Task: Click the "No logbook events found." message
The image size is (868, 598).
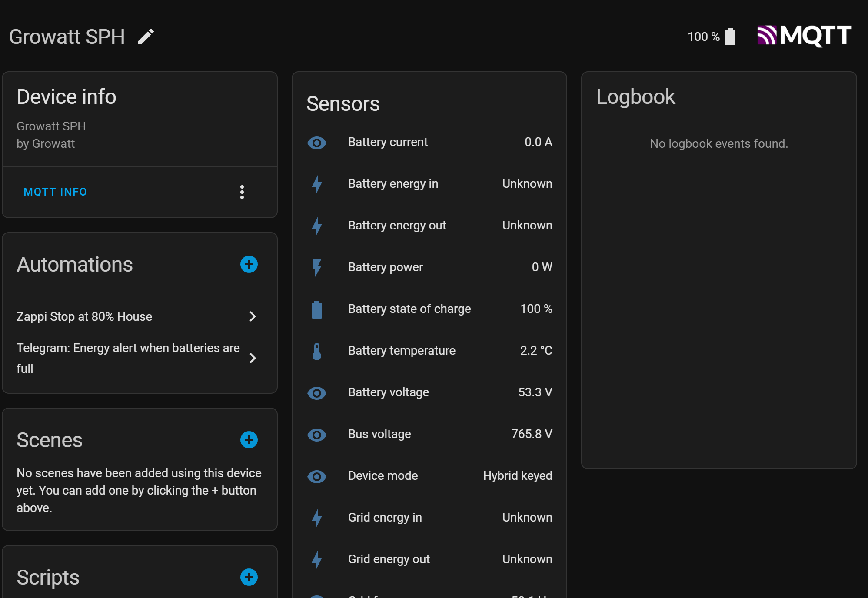Action: click(x=719, y=144)
